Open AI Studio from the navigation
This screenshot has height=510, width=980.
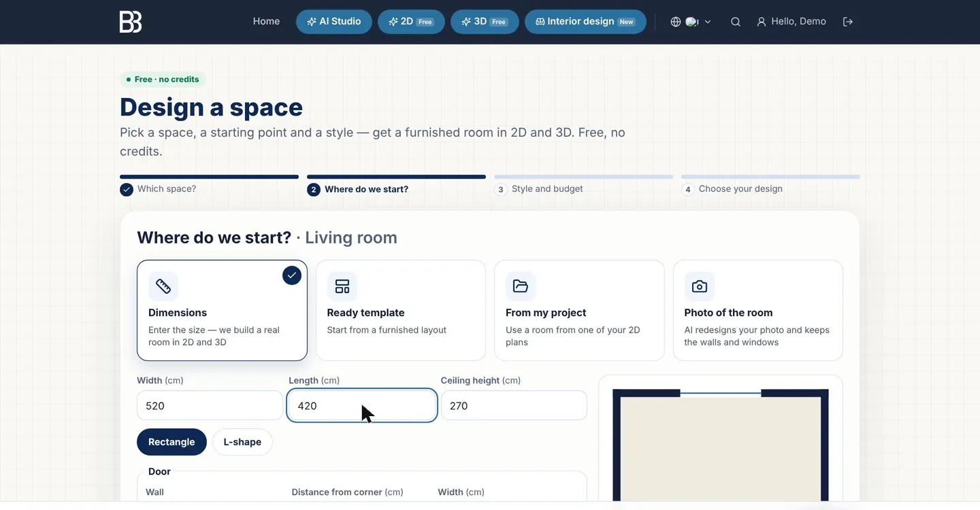click(x=334, y=22)
